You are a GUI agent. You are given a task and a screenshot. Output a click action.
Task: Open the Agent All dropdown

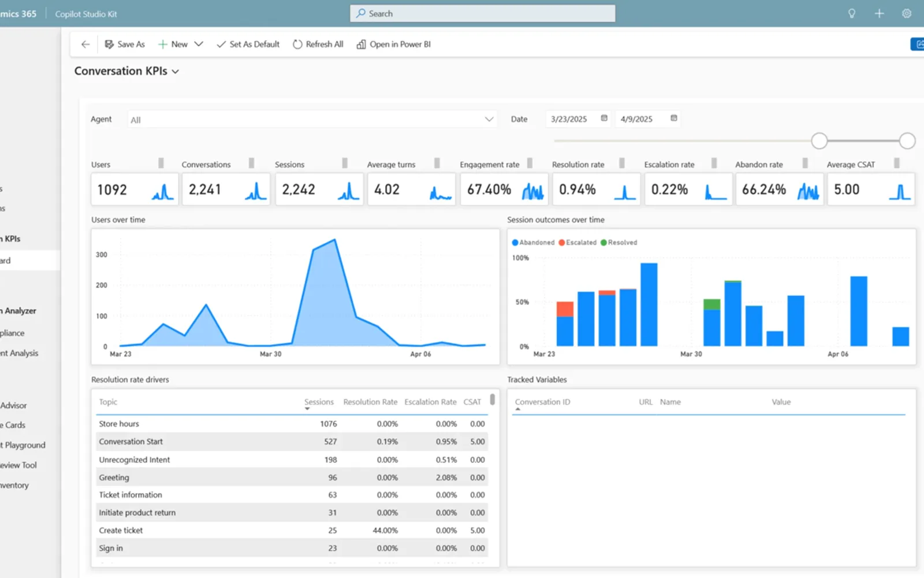coord(312,120)
